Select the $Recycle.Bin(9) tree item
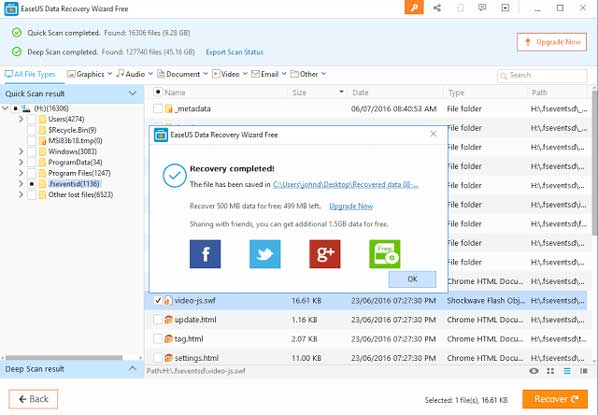Image resolution: width=598 pixels, height=415 pixels. pyautogui.click(x=72, y=130)
